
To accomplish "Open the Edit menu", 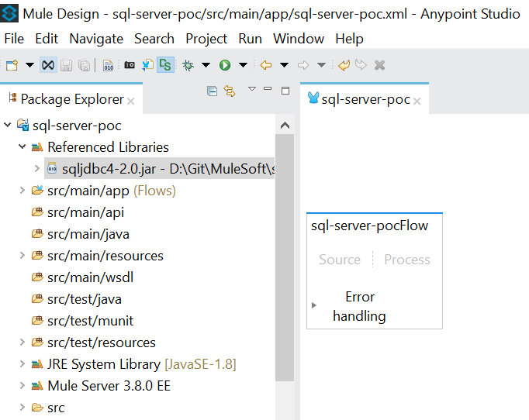I will [x=47, y=39].
